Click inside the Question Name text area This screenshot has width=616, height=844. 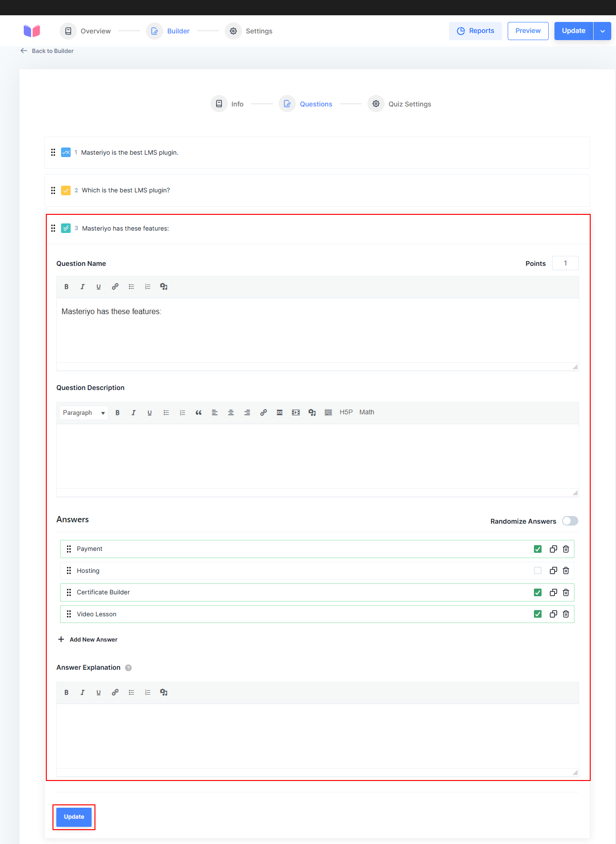[x=317, y=330]
